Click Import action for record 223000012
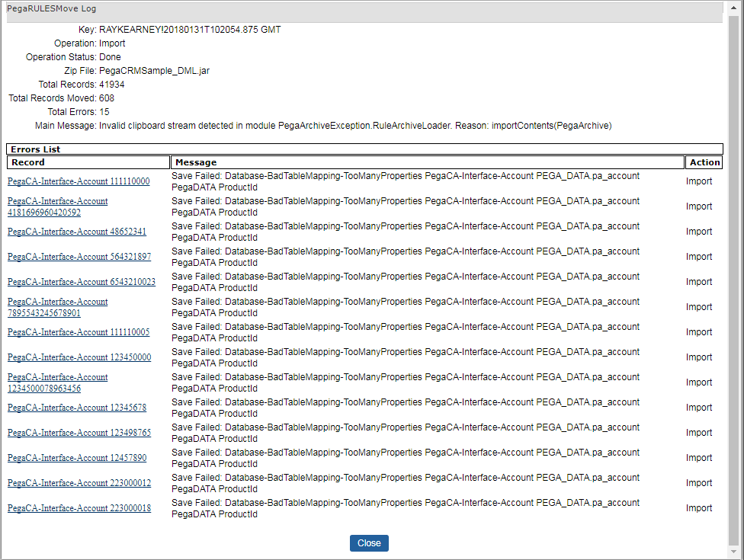744x560 pixels. click(x=699, y=483)
